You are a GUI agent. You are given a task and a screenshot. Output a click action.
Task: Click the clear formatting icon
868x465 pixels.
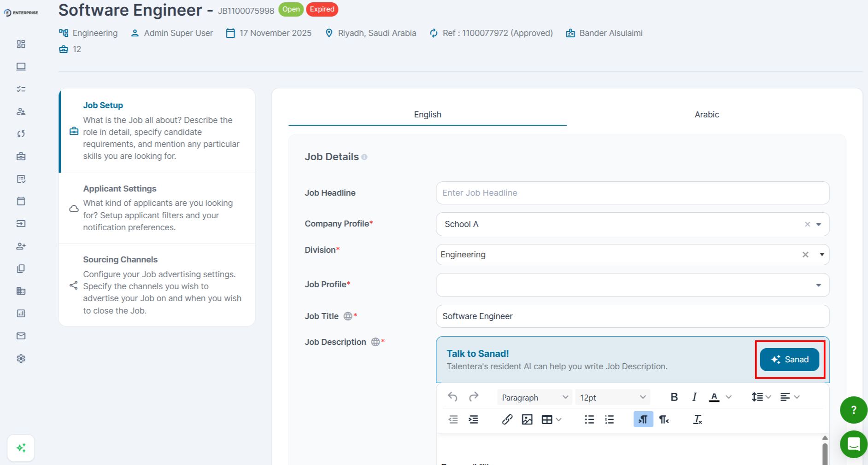point(698,419)
